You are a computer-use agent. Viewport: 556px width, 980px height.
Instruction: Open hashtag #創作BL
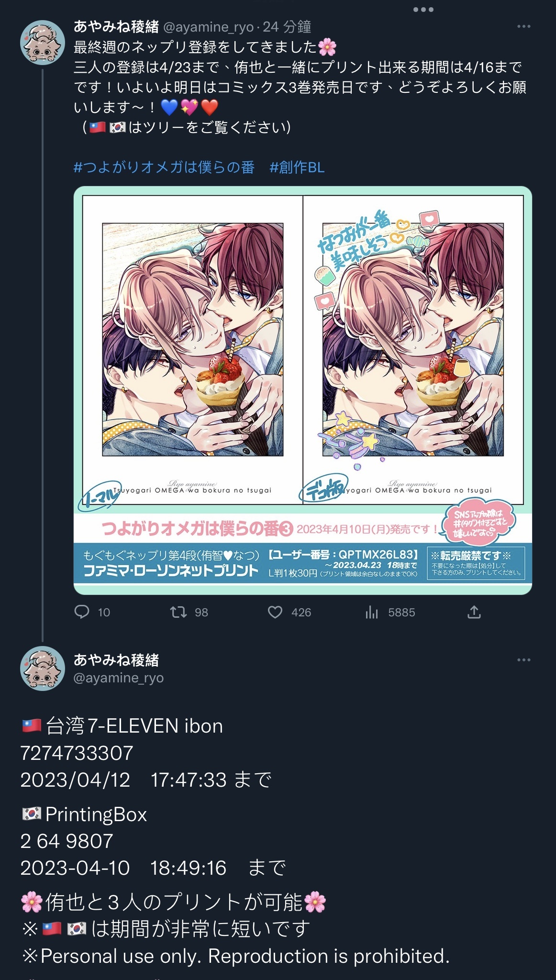click(297, 167)
